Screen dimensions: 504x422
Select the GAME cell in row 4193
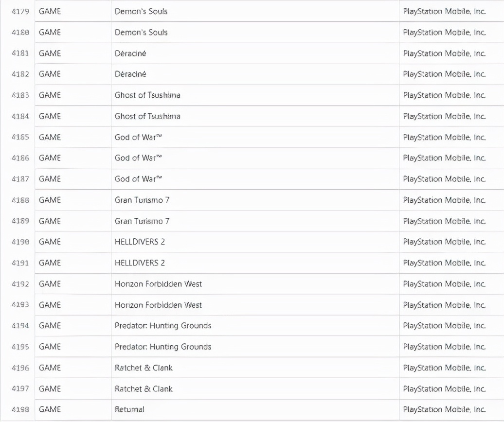click(73, 305)
